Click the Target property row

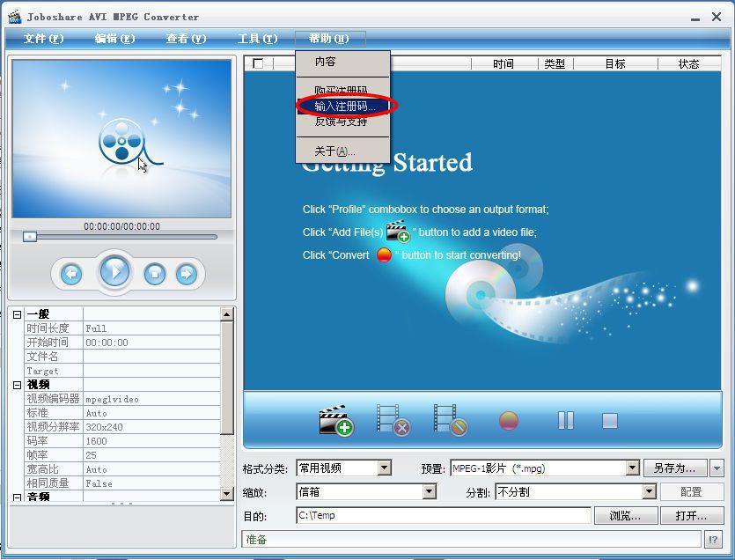121,371
